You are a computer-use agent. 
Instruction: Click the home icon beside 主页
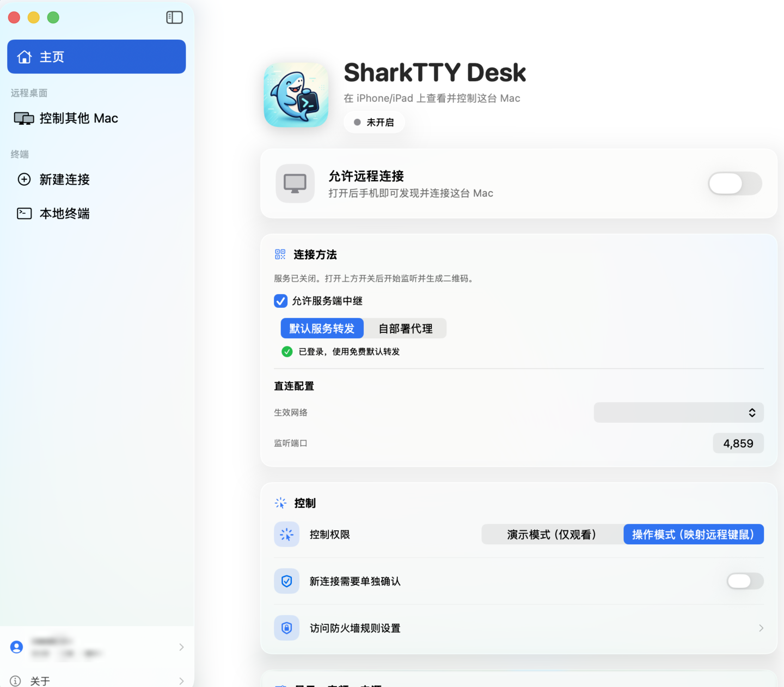pyautogui.click(x=24, y=57)
